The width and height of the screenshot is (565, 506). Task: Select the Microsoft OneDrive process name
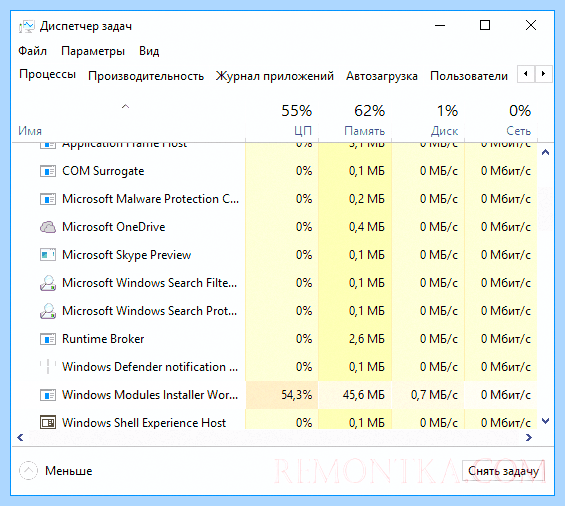pyautogui.click(x=114, y=227)
